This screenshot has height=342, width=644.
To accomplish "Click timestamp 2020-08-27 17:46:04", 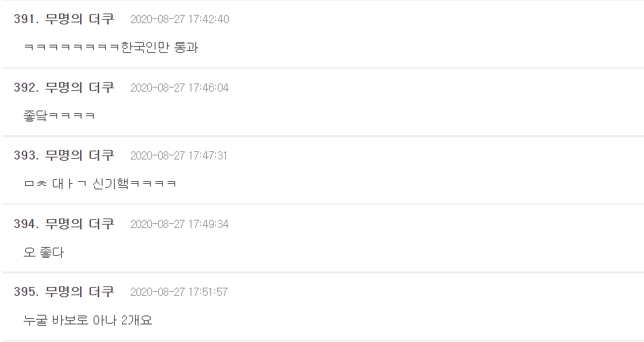I will pyautogui.click(x=179, y=88).
